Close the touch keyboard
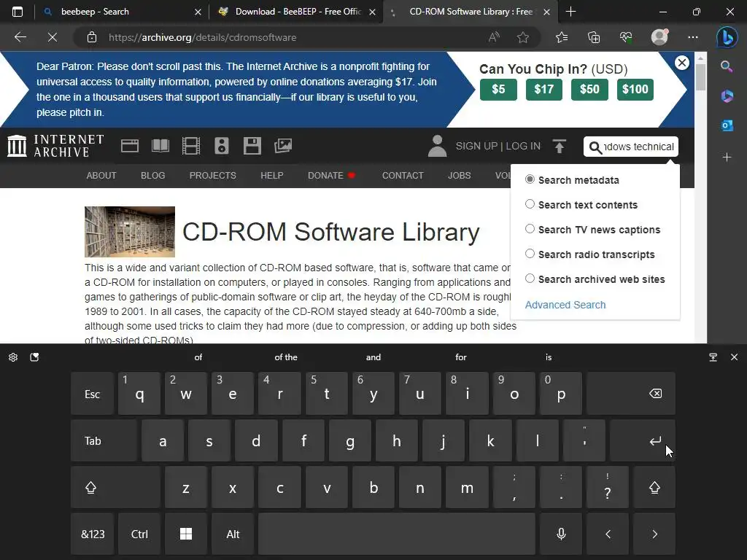 (734, 357)
